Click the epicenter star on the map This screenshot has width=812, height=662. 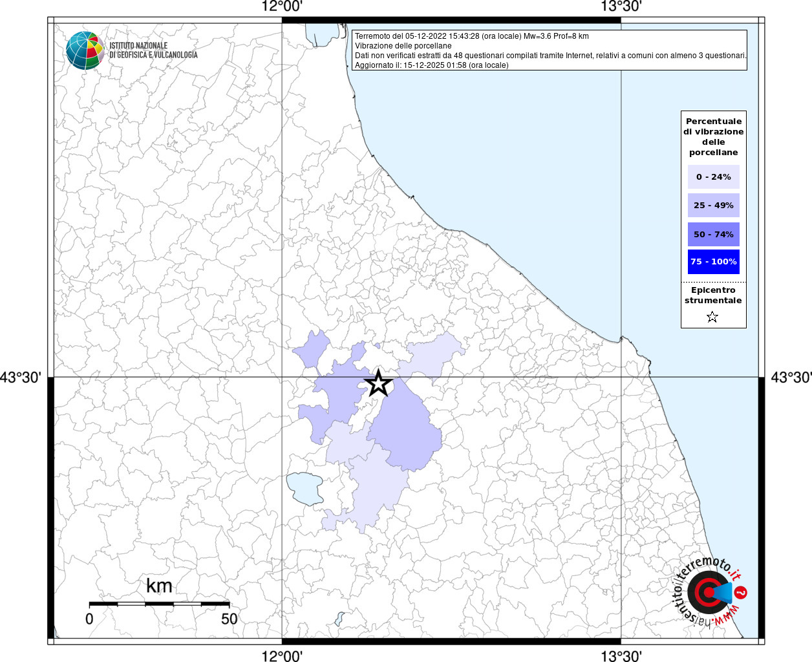pyautogui.click(x=379, y=383)
